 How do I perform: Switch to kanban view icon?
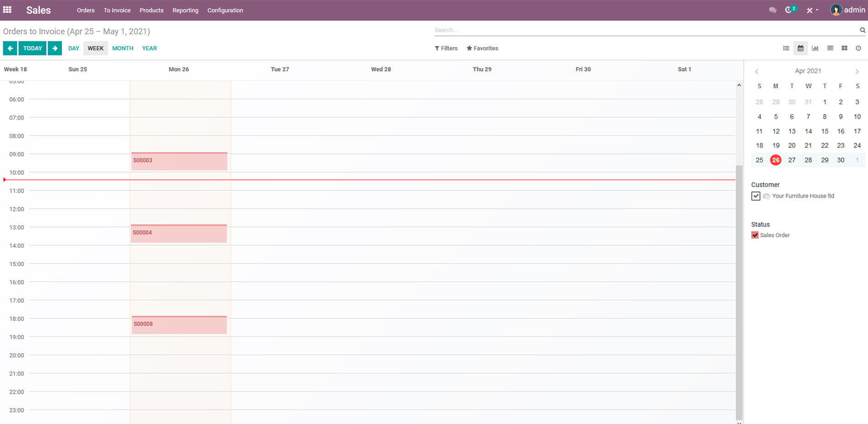pyautogui.click(x=844, y=48)
